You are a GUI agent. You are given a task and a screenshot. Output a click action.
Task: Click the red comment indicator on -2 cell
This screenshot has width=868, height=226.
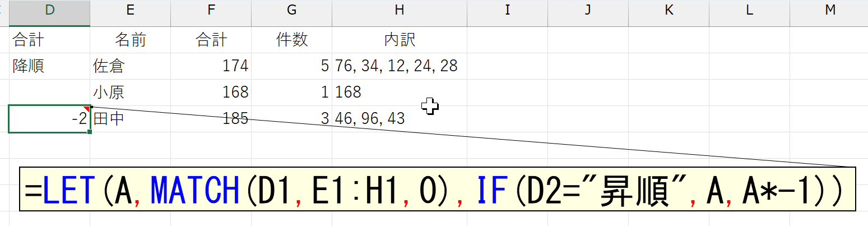coord(87,108)
